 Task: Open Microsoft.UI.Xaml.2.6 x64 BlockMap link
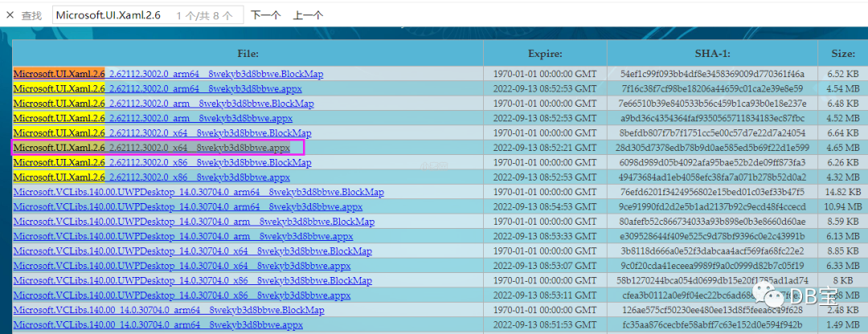(x=162, y=133)
